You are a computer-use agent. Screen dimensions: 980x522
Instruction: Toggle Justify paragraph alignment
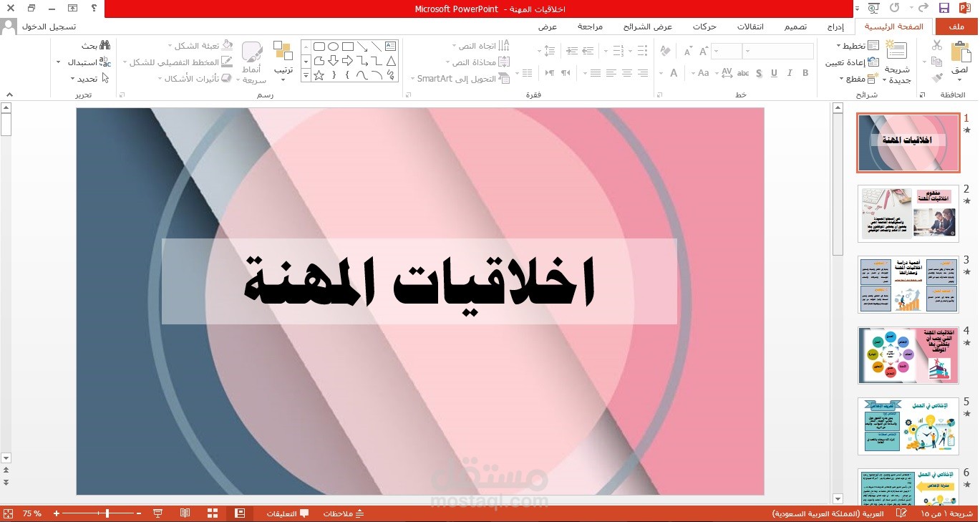pyautogui.click(x=595, y=72)
